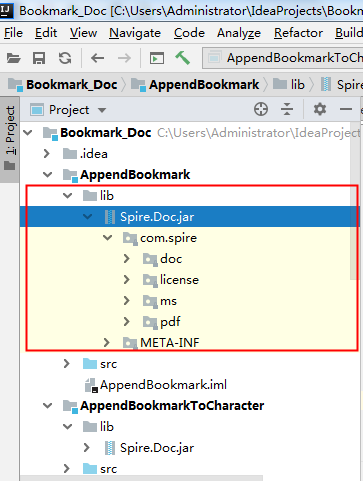This screenshot has height=481, width=363.
Task: Click the Collapse All icon
Action: (287, 109)
